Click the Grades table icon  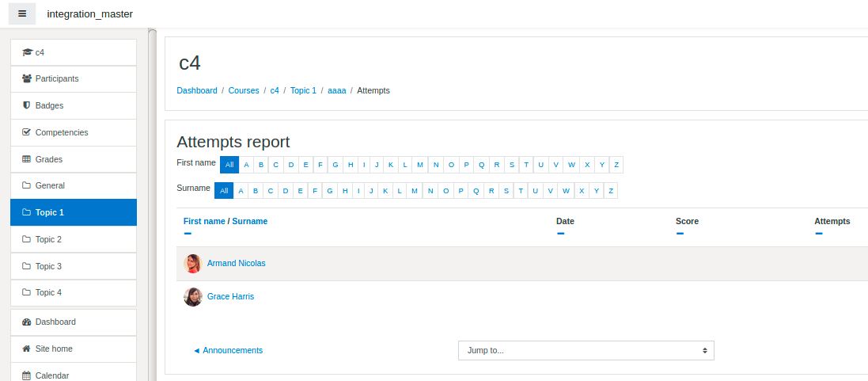click(27, 159)
